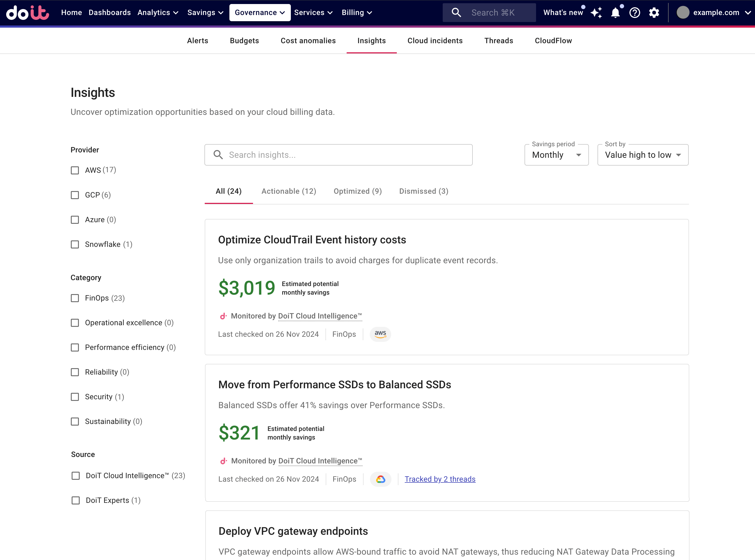Filter by DoiT Experts source
This screenshot has width=755, height=560.
coord(76,500)
